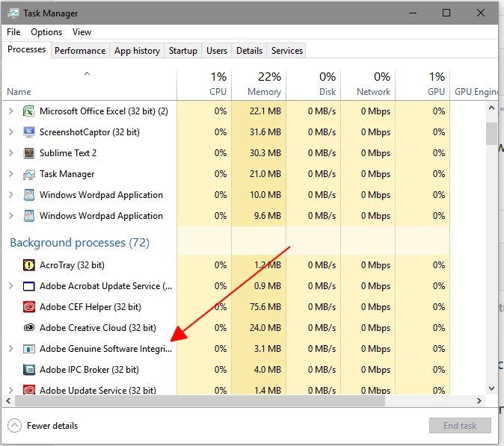This screenshot has width=504, height=446.
Task: Select the Processes tab
Action: point(27,49)
